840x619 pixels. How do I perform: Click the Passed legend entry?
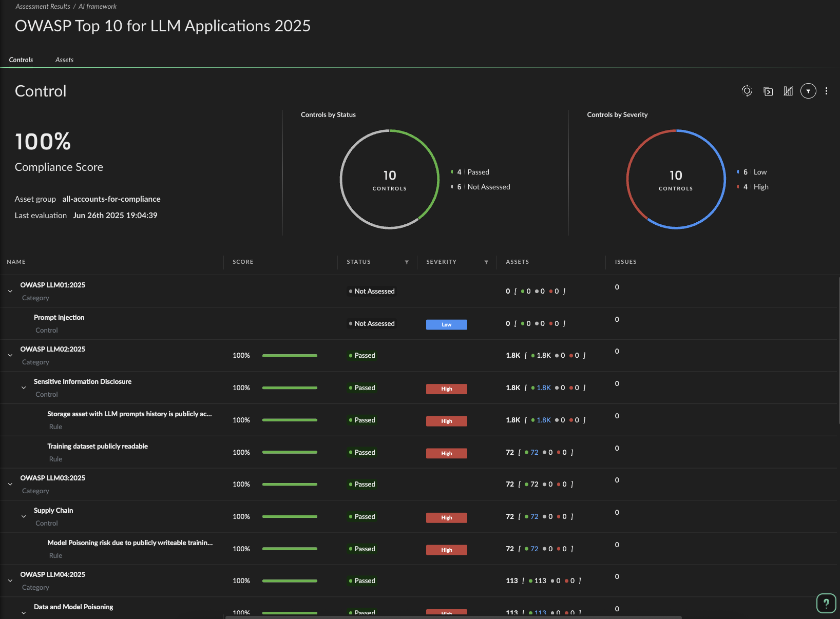click(470, 172)
